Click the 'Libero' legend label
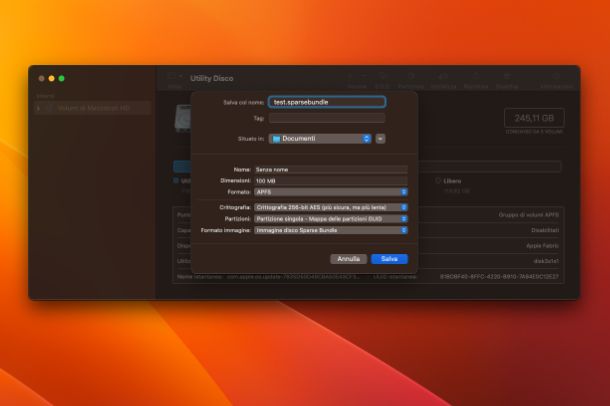 (452, 181)
